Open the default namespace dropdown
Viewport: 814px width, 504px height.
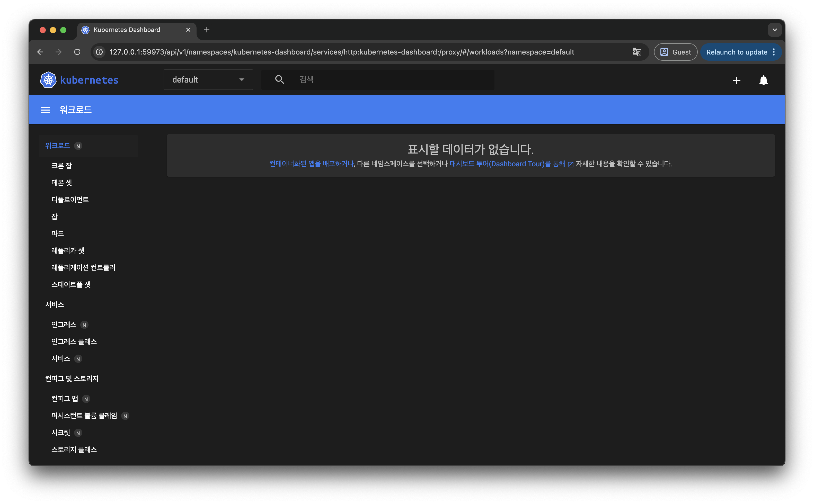tap(208, 80)
